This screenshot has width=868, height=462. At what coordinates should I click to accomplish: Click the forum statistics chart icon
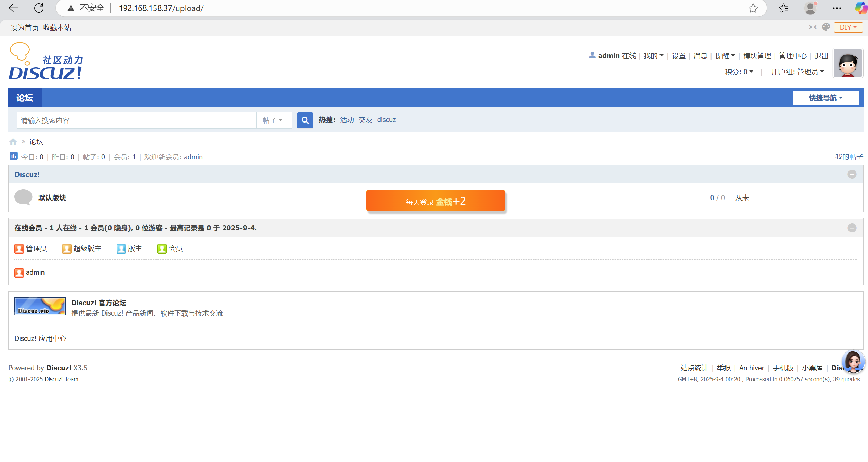(13, 156)
